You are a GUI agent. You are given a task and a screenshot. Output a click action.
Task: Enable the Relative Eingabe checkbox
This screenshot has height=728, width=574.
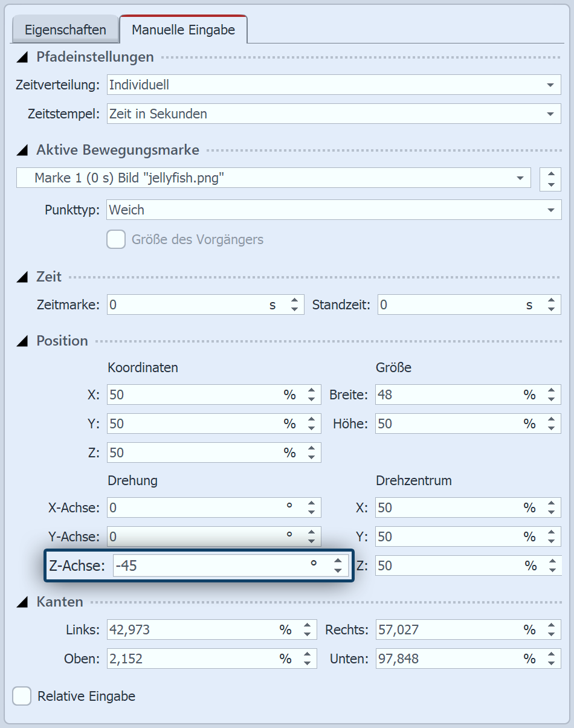(22, 696)
